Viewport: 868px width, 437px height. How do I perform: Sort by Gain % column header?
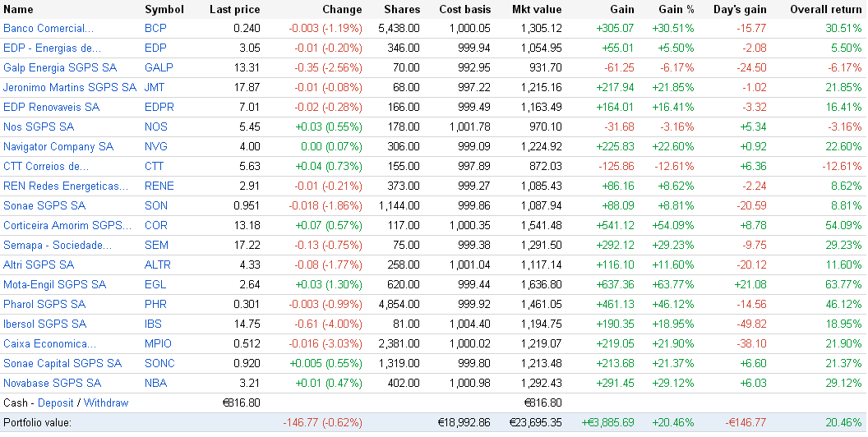pos(676,9)
